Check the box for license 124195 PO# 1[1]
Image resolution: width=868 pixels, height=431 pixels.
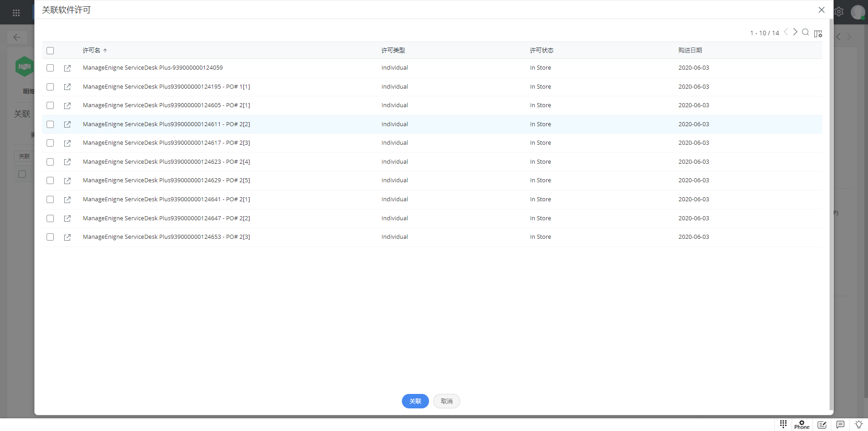point(50,87)
